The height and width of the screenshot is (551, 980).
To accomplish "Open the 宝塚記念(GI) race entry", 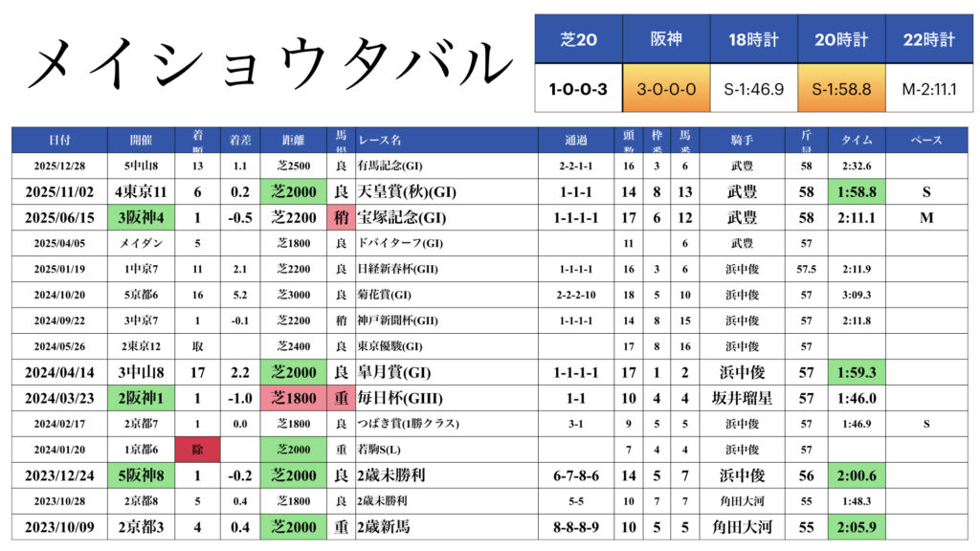I will pyautogui.click(x=402, y=217).
